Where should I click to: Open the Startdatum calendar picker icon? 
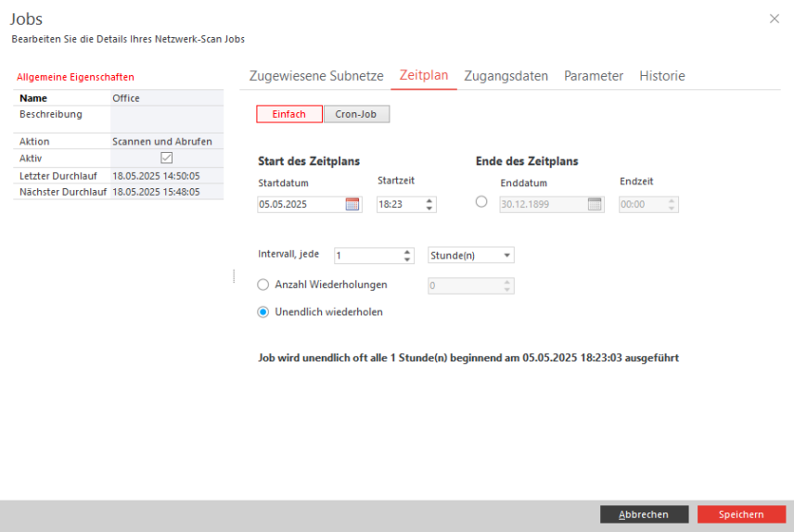click(x=352, y=205)
